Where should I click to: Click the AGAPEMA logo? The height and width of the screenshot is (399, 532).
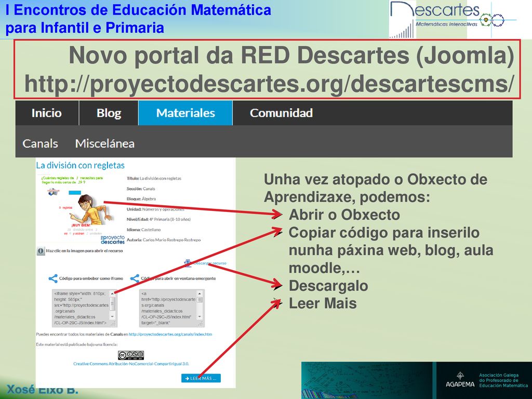click(460, 380)
